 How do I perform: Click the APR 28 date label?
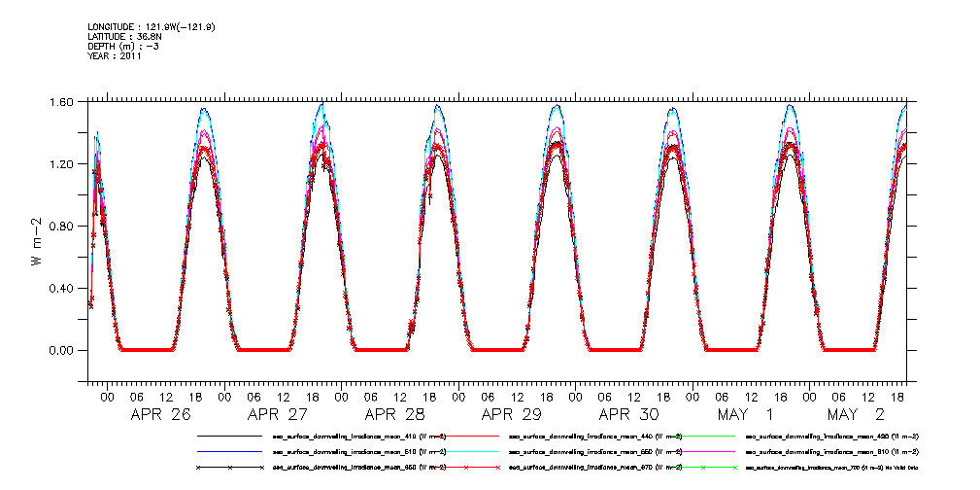coord(395,413)
